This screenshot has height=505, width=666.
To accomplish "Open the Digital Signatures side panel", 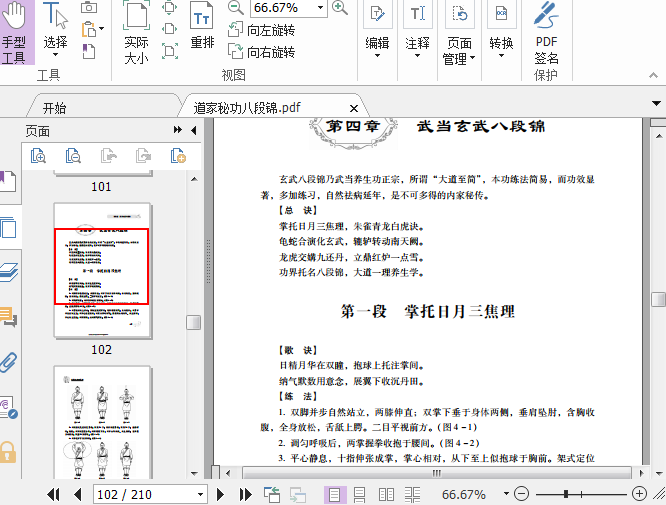I will 8,408.
